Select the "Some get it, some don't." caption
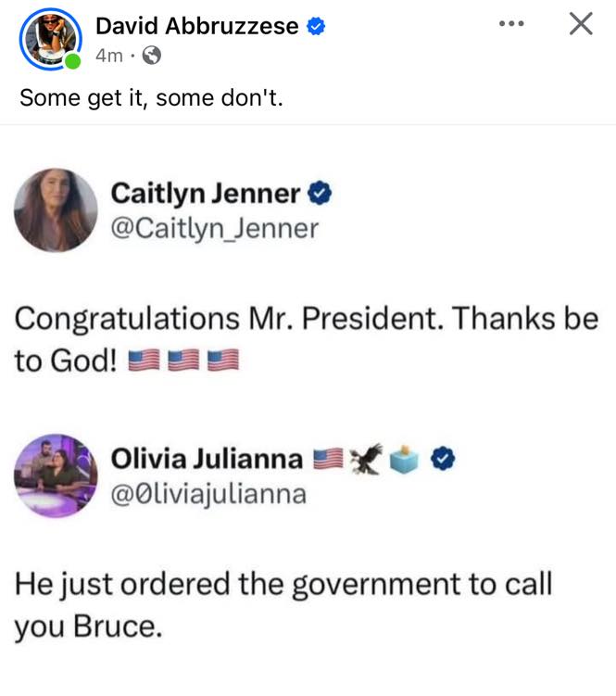This screenshot has height=696, width=616. point(151,97)
